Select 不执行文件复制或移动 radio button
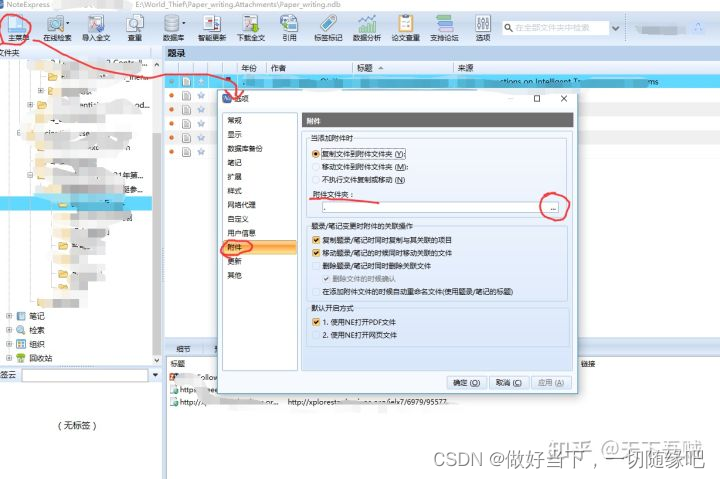The width and height of the screenshot is (720, 479). [x=315, y=180]
